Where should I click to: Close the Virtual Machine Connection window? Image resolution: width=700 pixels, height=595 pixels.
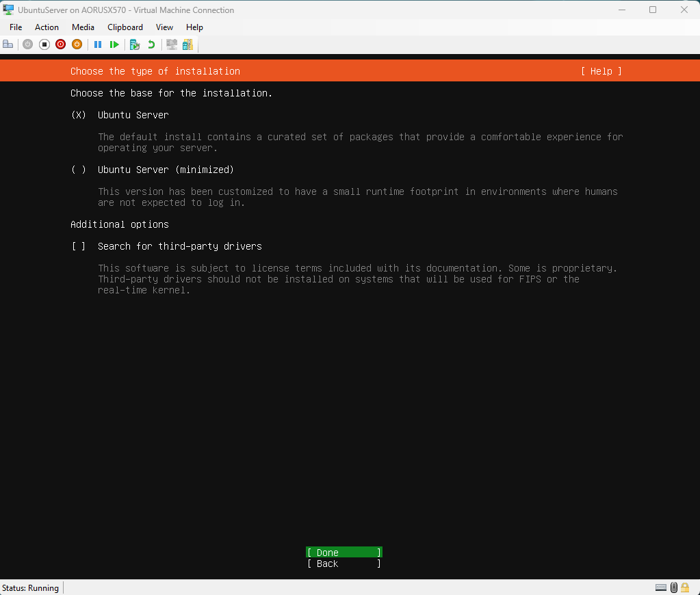(x=684, y=10)
